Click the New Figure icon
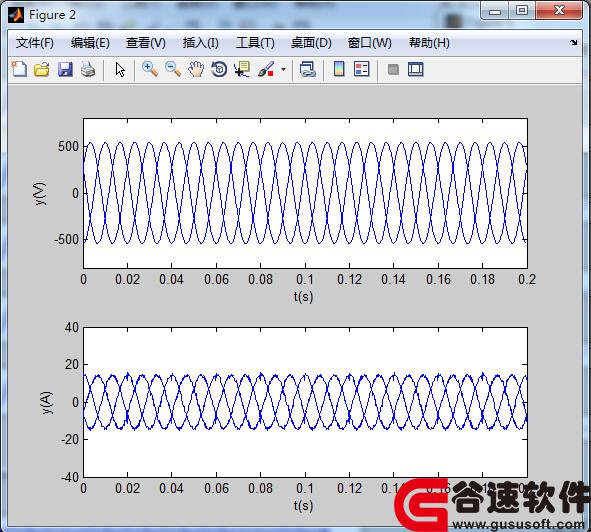The image size is (591, 532). (19, 69)
